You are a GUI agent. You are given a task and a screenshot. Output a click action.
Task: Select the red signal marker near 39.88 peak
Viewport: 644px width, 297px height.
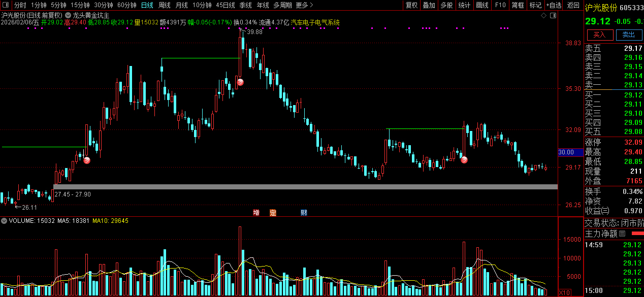[240, 82]
